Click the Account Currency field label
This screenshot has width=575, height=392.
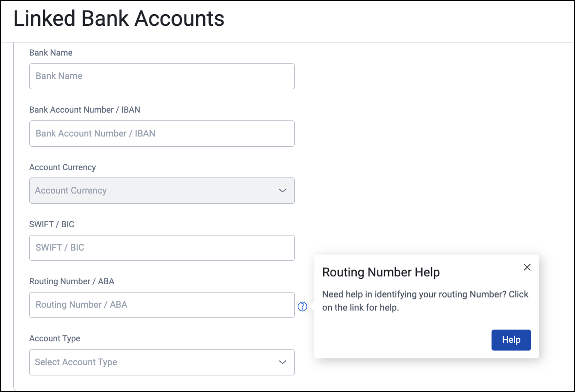pos(62,167)
